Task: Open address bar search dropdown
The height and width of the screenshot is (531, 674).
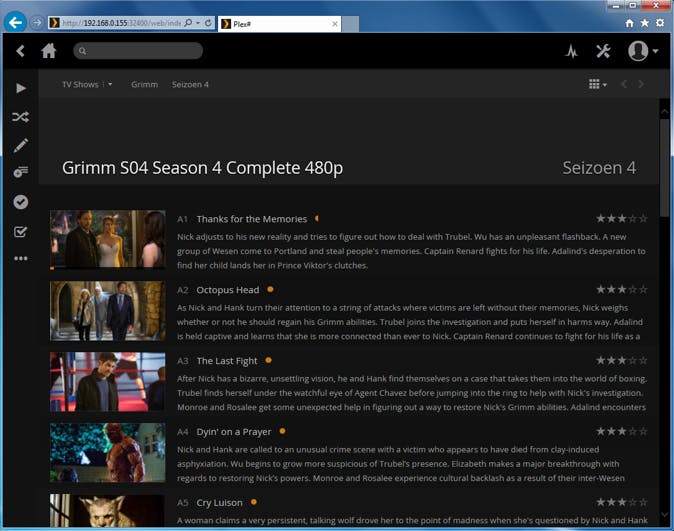Action: [x=198, y=23]
